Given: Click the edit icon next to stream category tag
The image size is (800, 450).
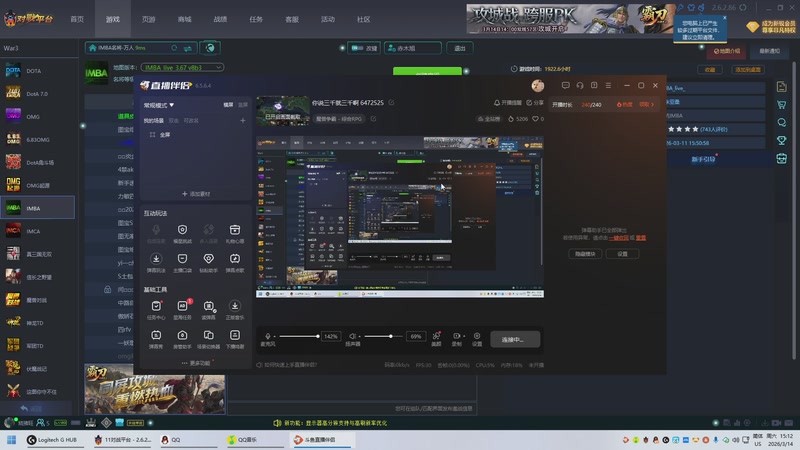Looking at the screenshot, I should point(373,119).
